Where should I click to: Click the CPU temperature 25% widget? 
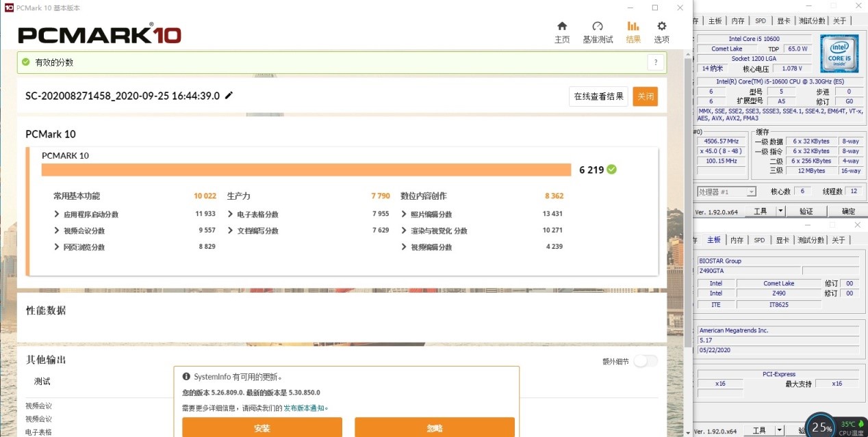tap(821, 427)
